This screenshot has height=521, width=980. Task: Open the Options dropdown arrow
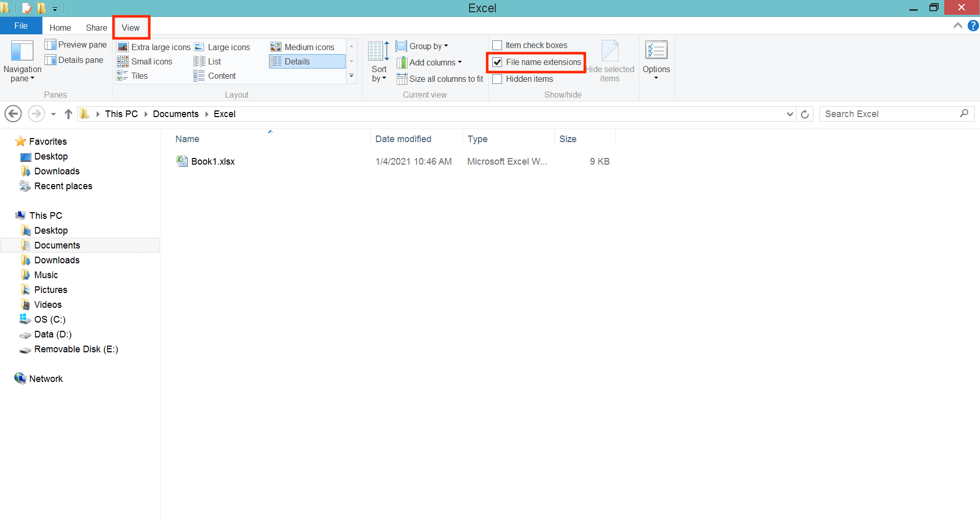point(656,78)
